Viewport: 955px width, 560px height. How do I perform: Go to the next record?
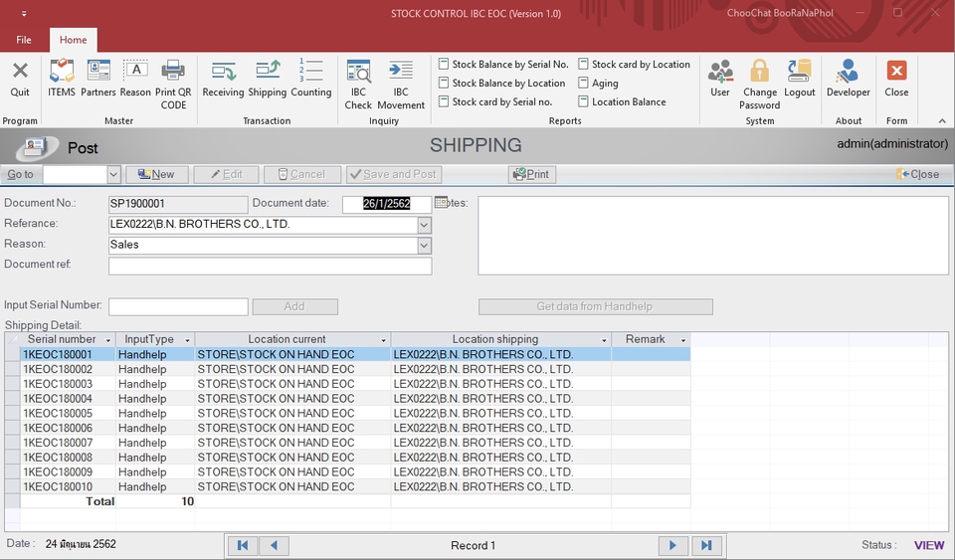click(673, 545)
